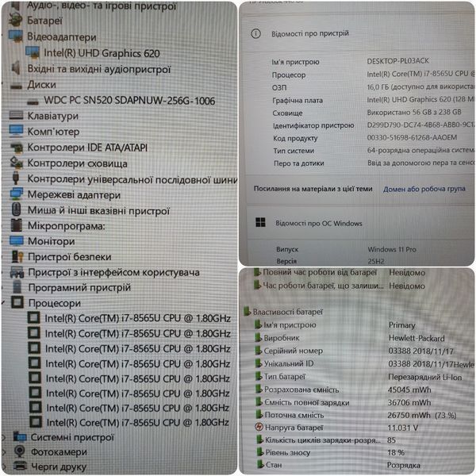Screen dimensions: 476x476
Task: Select WDC PC SN520 SDAPNUW-256G-1006 disk
Action: pyautogui.click(x=129, y=100)
